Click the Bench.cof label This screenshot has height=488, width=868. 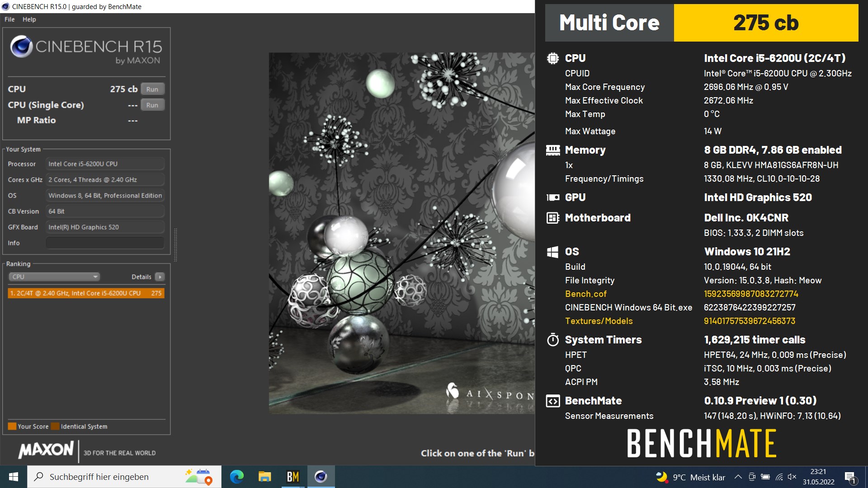click(x=585, y=294)
